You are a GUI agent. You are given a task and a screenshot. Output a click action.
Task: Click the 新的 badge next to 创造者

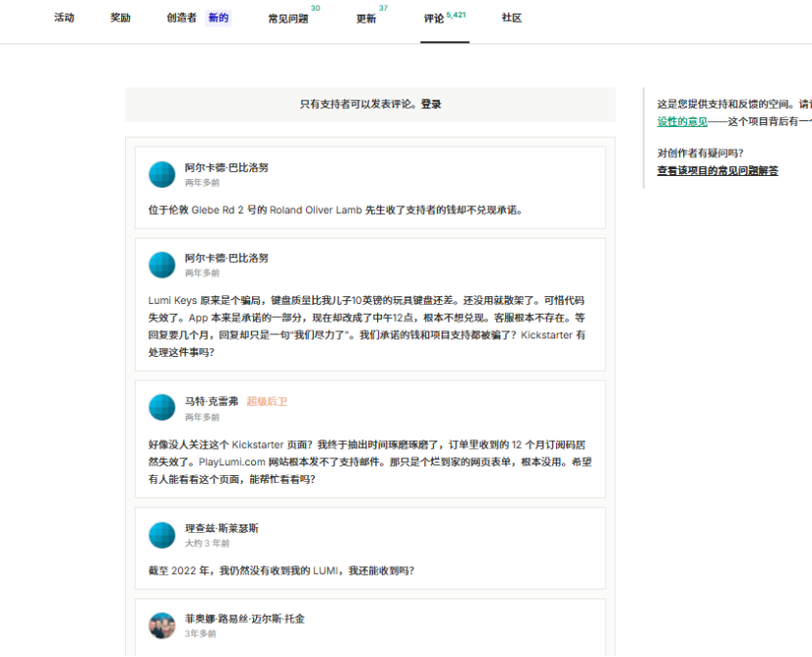(218, 19)
